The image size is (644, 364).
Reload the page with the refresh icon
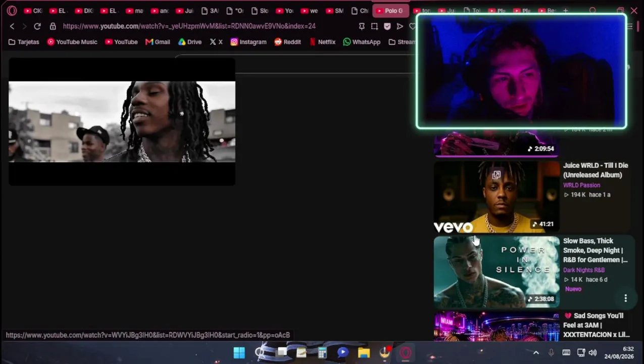37,26
